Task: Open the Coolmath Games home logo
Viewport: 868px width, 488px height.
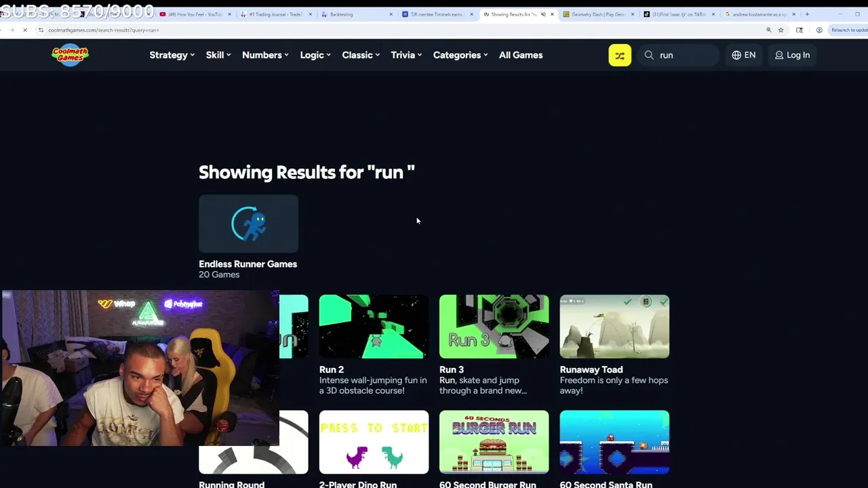Action: click(70, 55)
